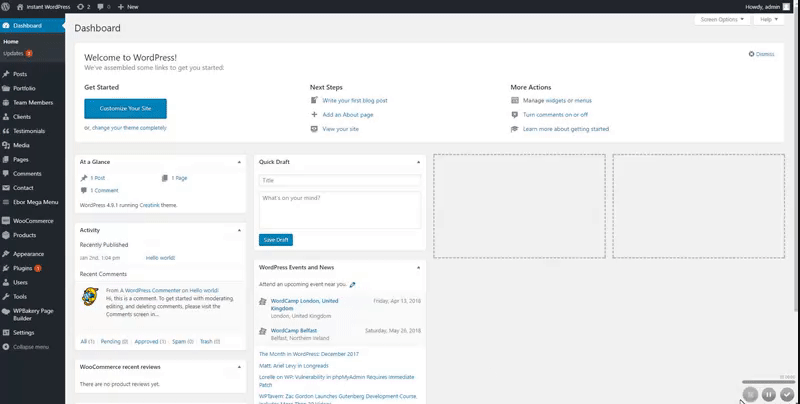
Task: Open Pages in the sidebar
Action: tap(20, 160)
